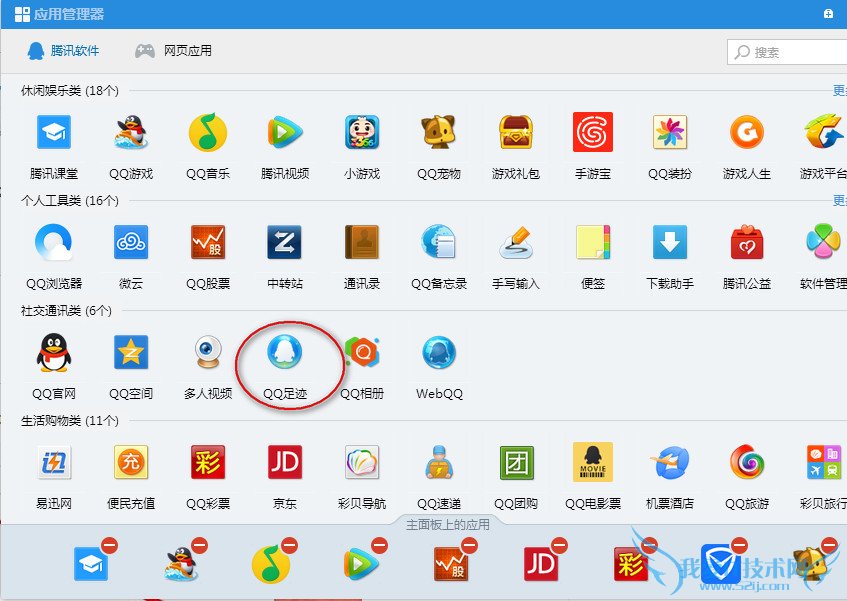Screen dimensions: 847x601
Task: Launch the 手游宝 app
Action: (x=593, y=132)
